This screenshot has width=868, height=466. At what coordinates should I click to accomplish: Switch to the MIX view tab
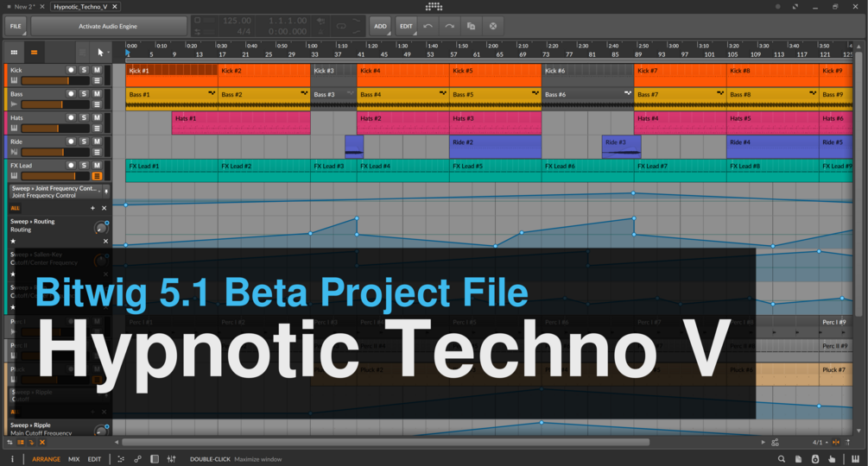[73, 459]
